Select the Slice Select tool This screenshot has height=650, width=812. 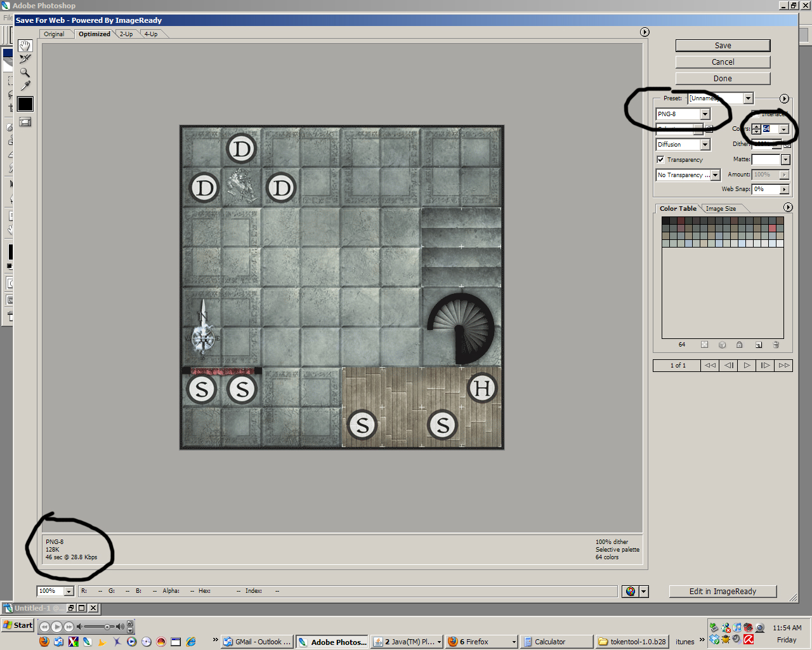click(25, 59)
